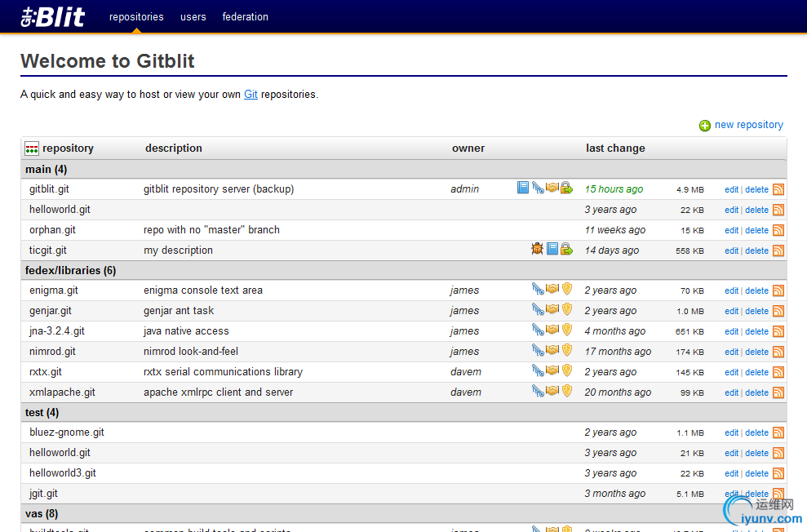The width and height of the screenshot is (807, 532).
Task: Edit the nimrod.git repository
Action: click(x=731, y=352)
